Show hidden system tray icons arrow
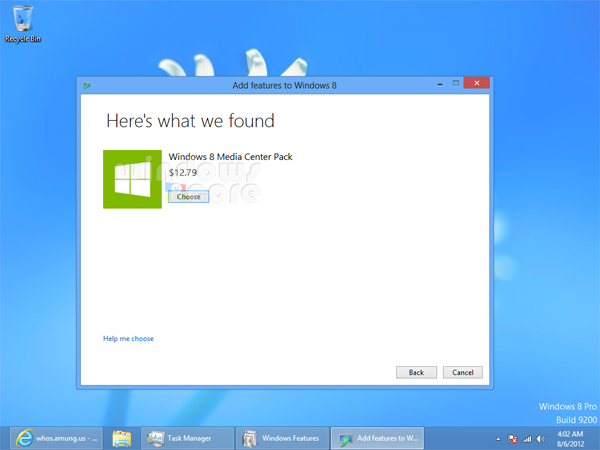600x450 pixels. 498,439
